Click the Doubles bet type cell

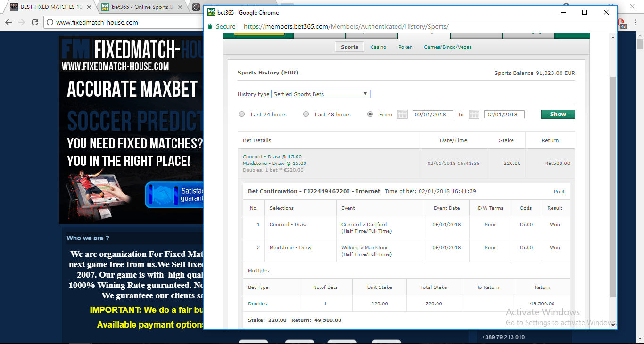[257, 303]
